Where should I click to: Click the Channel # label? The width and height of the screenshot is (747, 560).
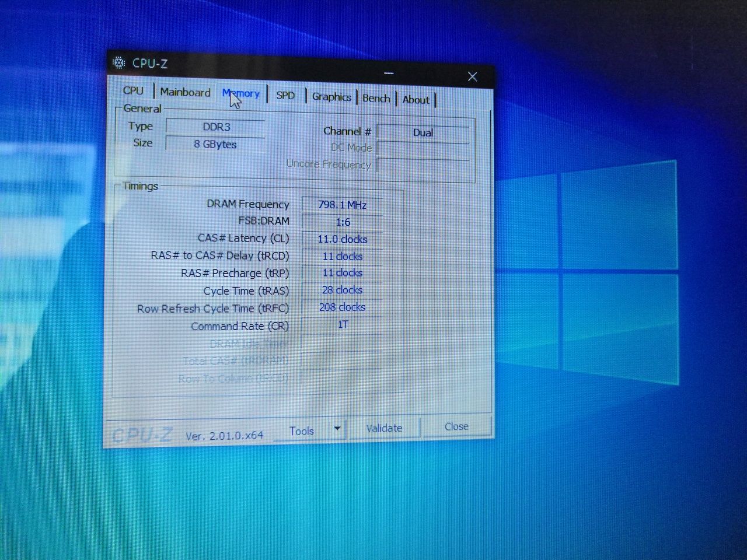347,131
